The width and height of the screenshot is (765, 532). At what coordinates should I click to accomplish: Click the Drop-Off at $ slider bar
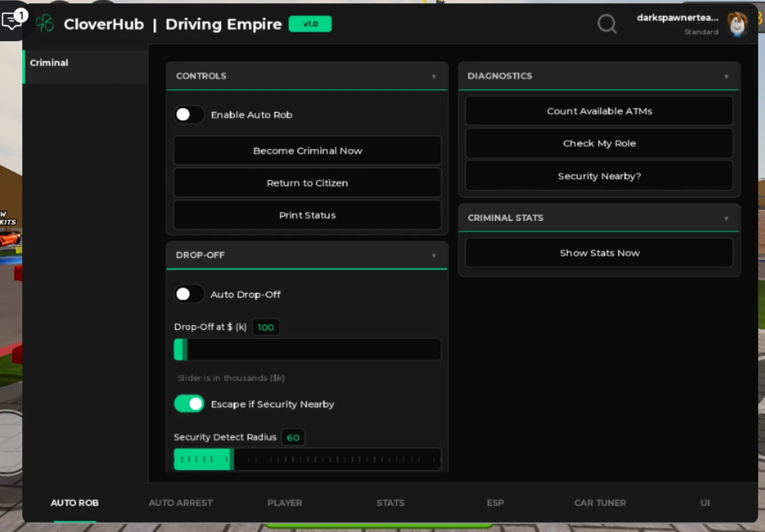307,349
